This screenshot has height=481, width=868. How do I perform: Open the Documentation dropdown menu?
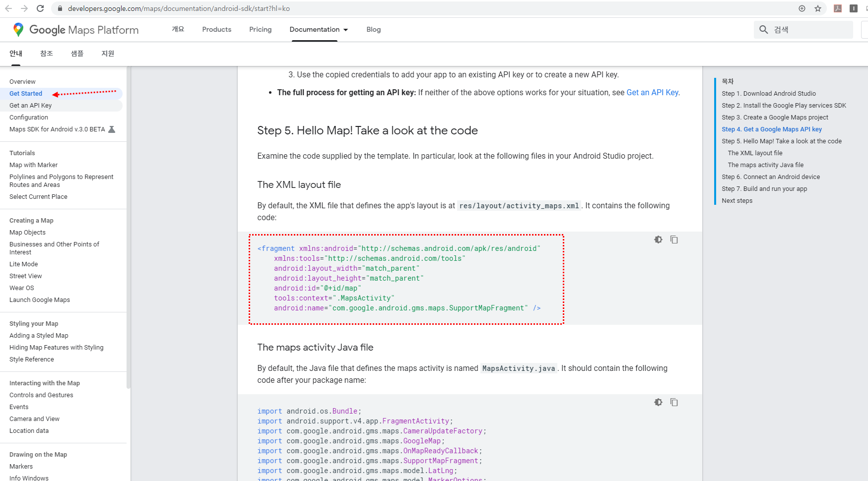tap(319, 30)
